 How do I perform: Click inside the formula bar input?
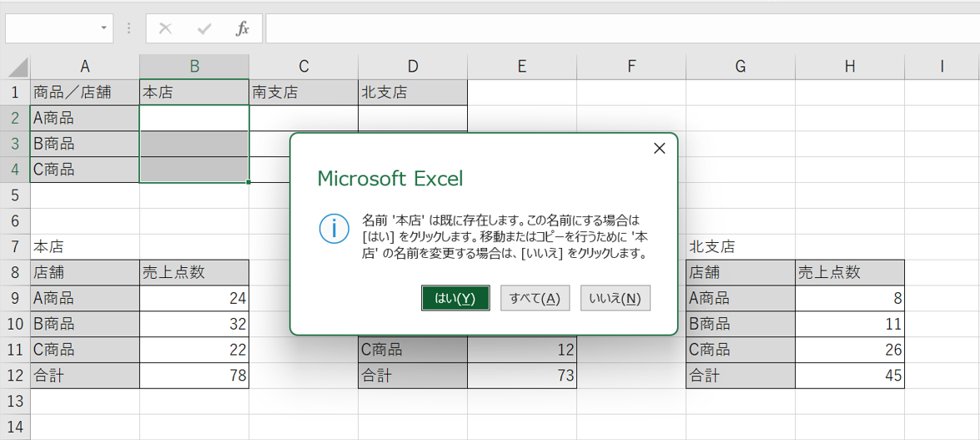coord(617,28)
